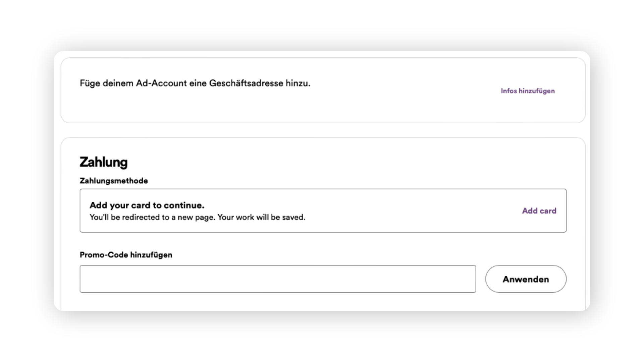
Task: Click the Zahlungsmethode label
Action: [114, 181]
